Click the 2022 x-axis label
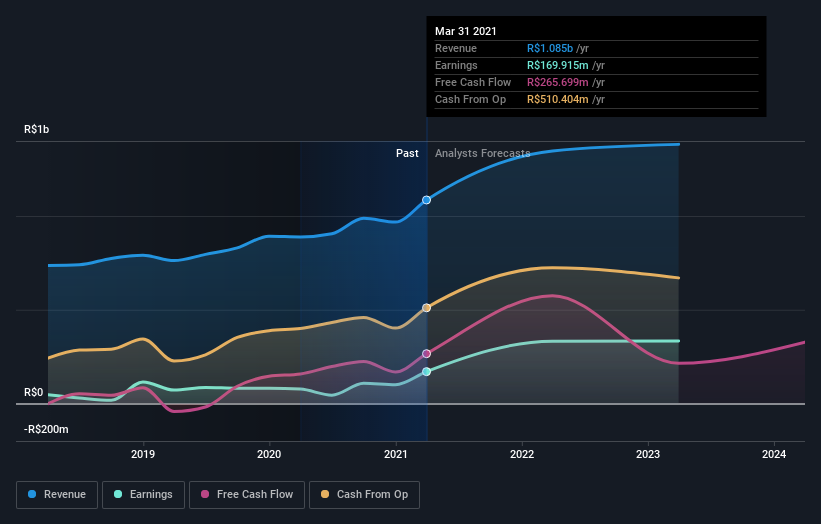821x524 pixels. click(x=522, y=454)
